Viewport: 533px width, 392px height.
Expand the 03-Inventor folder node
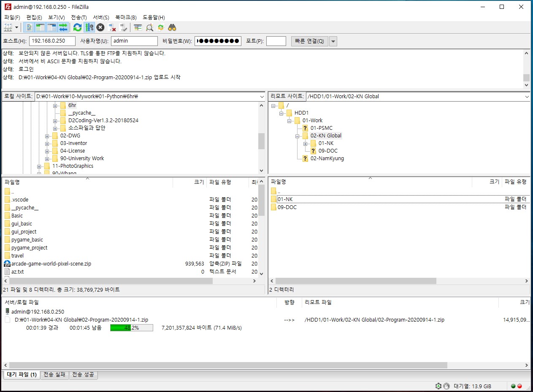click(x=47, y=143)
